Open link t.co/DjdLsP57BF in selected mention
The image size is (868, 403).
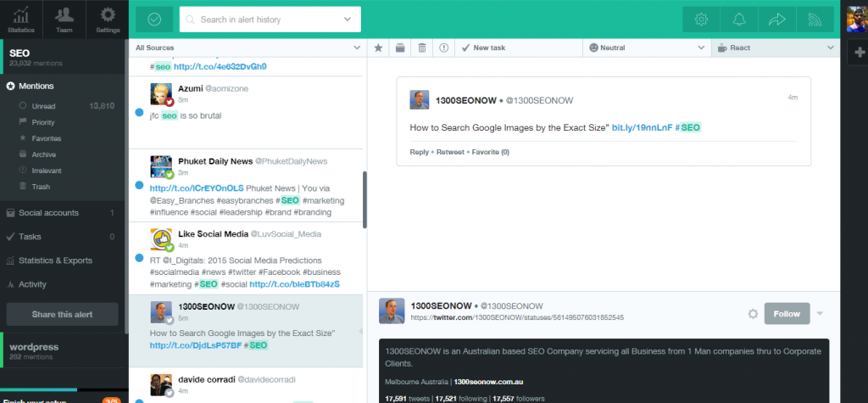(196, 345)
